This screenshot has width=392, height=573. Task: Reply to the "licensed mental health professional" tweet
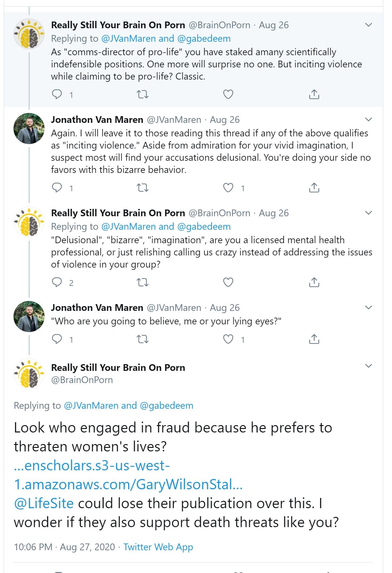point(57,282)
